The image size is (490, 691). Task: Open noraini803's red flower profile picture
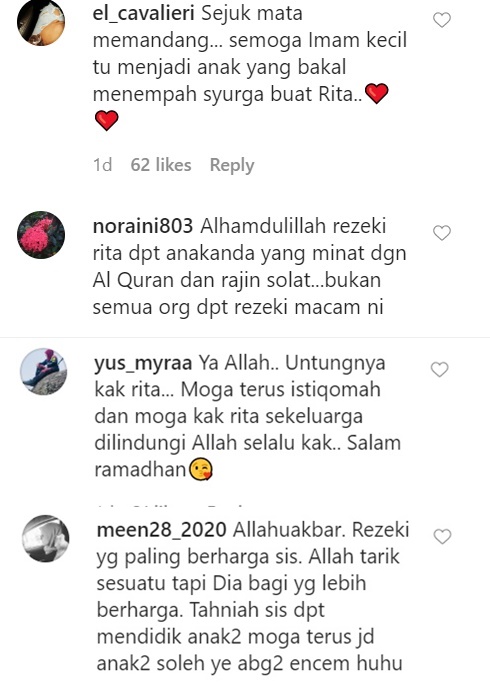(41, 235)
